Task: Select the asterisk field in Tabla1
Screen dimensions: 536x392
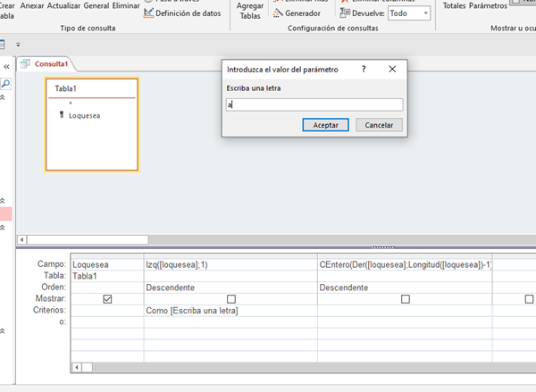Action: (x=71, y=104)
